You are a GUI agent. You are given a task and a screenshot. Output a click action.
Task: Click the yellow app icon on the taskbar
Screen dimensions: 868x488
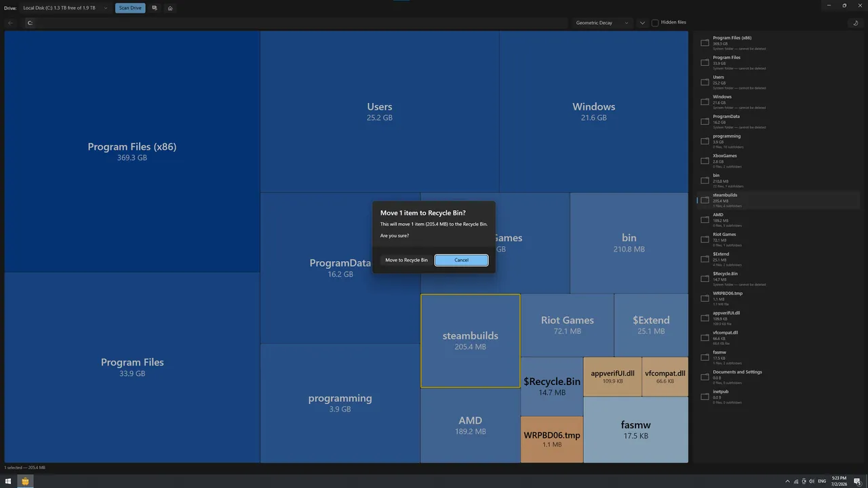[25, 481]
